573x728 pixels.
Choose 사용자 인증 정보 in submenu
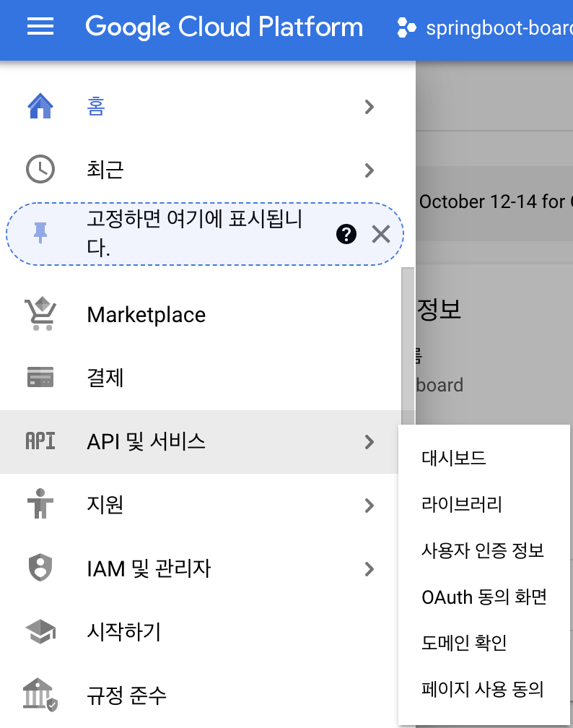coord(484,550)
